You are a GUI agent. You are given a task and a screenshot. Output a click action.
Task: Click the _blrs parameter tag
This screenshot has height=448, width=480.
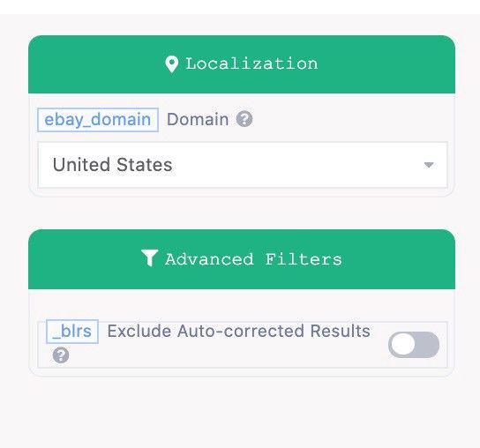tap(72, 332)
